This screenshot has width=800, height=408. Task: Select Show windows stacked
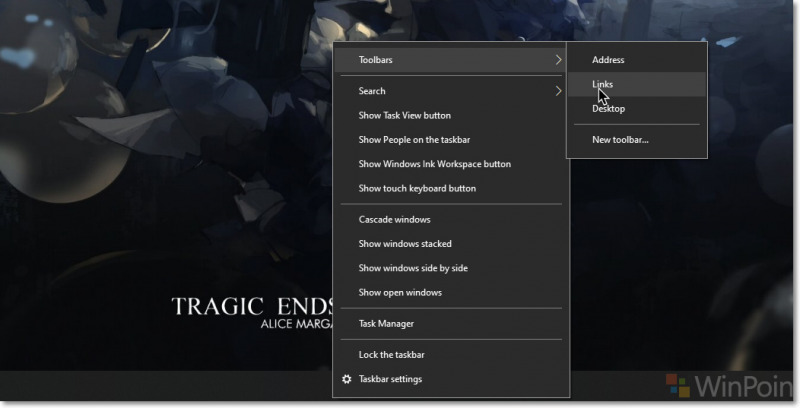click(451, 244)
